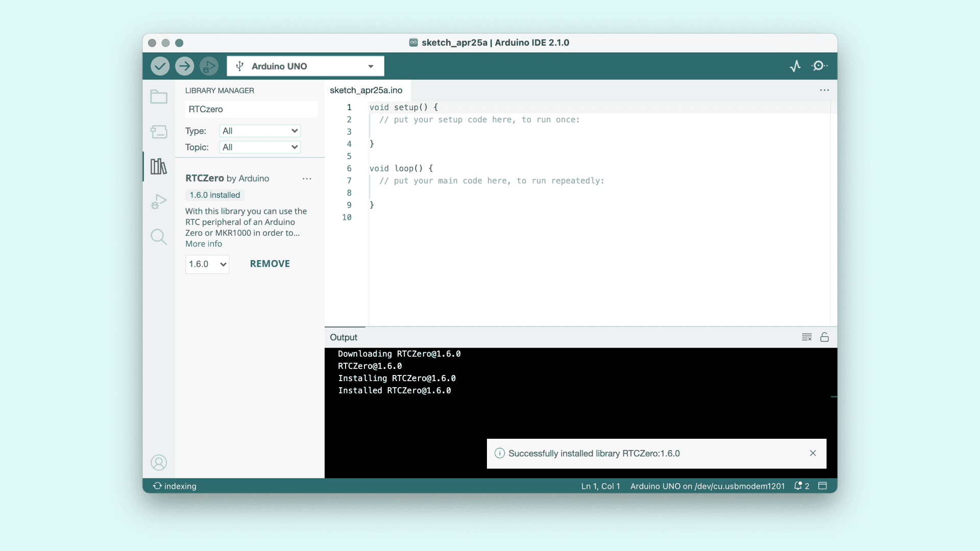Viewport: 980px width, 551px height.
Task: Toggle the bottom panel from the status bar
Action: click(822, 486)
